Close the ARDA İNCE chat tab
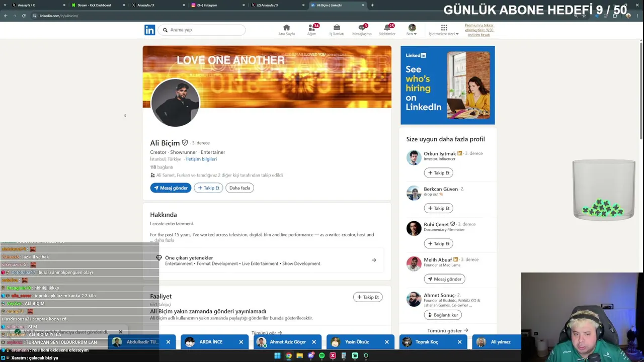Screen dimensions: 644x362 click(241, 342)
